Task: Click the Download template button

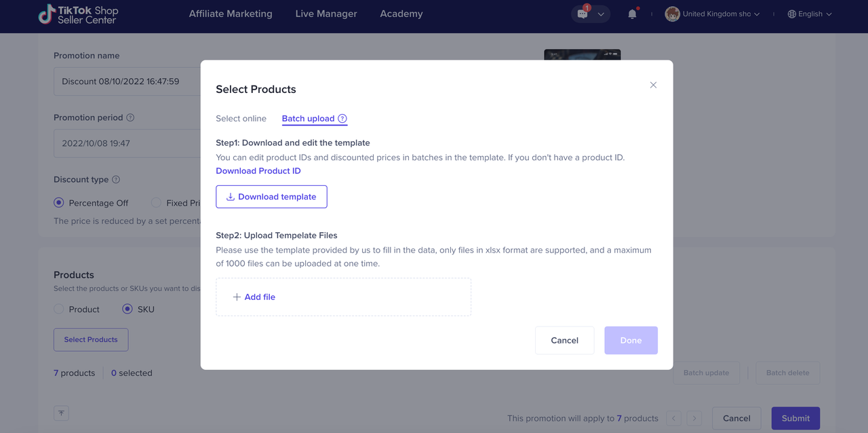Action: coord(271,197)
